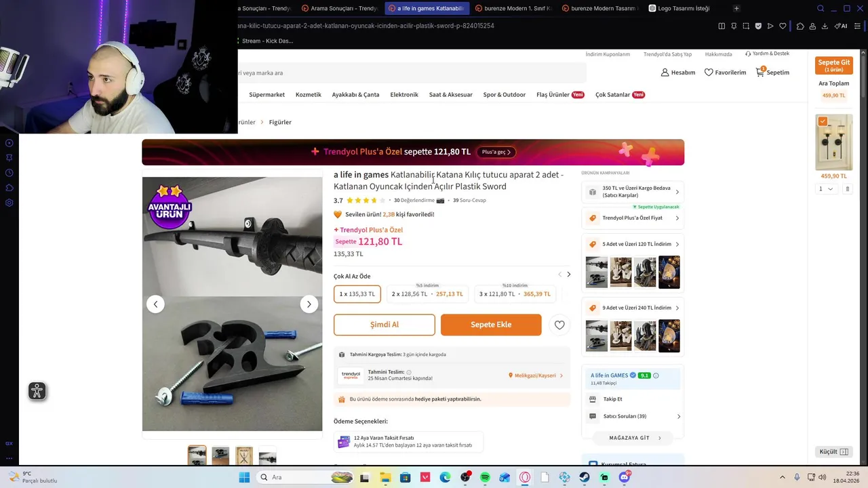The height and width of the screenshot is (488, 868).
Task: Switch to the burenze Modern 1. Sınıf browser tab
Action: click(513, 8)
